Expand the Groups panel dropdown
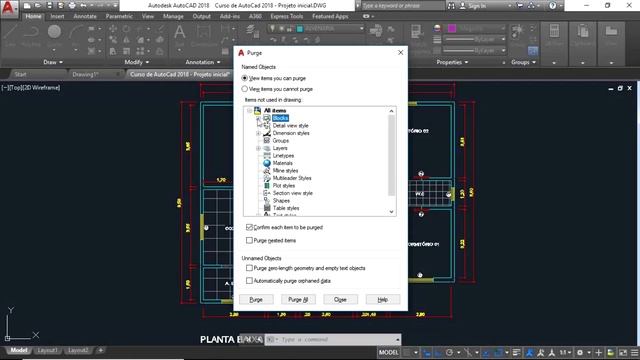Image resolution: width=640 pixels, height=360 pixels. pos(523,62)
